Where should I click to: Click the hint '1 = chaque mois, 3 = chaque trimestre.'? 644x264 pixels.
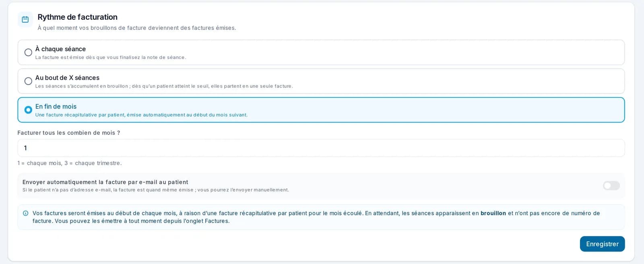(x=70, y=163)
